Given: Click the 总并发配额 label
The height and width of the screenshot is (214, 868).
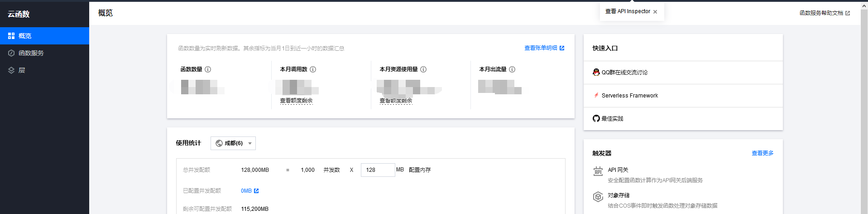Looking at the screenshot, I should (197, 170).
